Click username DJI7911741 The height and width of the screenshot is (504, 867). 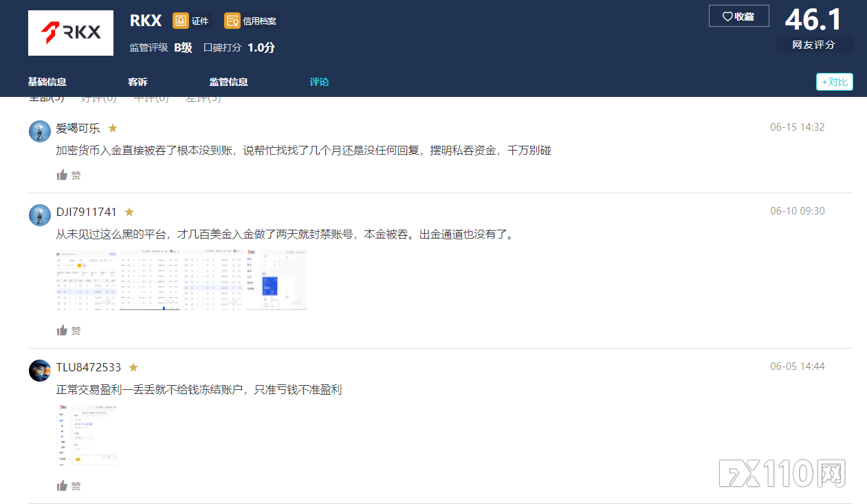pos(87,212)
